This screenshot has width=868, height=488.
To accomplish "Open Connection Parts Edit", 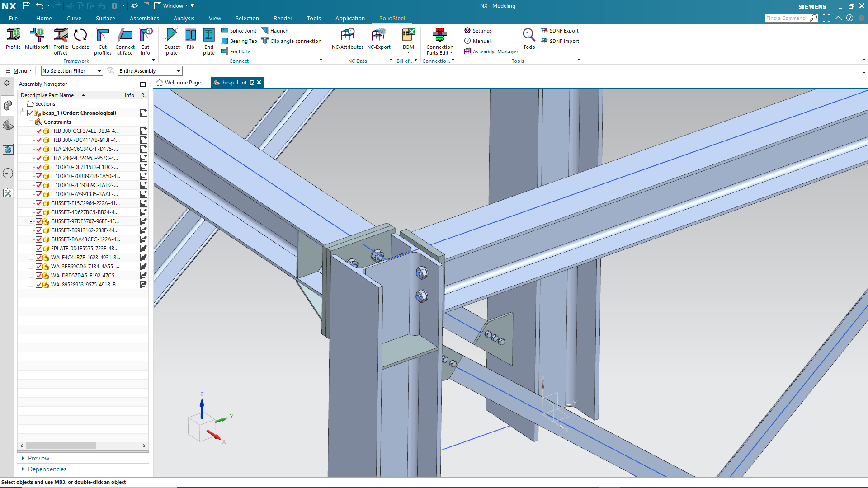I will (439, 41).
